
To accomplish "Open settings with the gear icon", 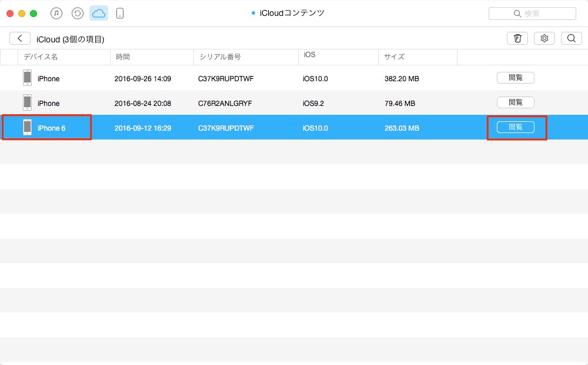I will (x=544, y=38).
